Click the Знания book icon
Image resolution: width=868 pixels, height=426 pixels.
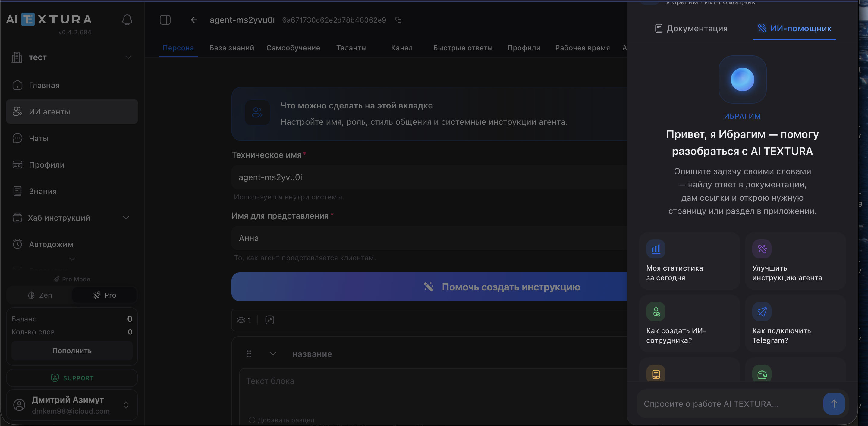point(17,191)
